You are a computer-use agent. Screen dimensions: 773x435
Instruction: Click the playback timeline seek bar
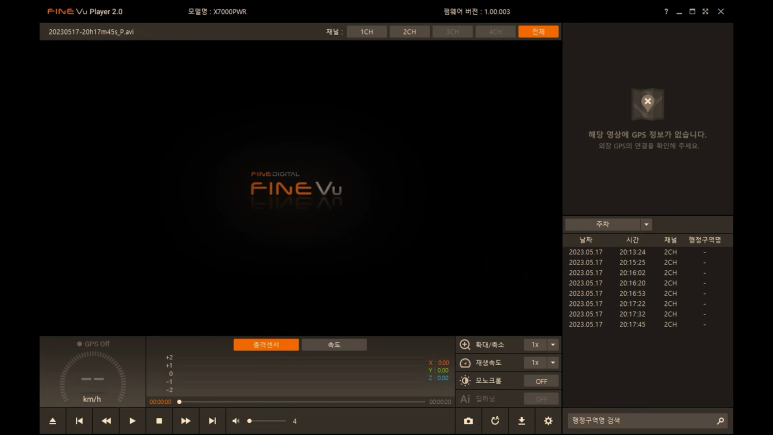[301, 402]
